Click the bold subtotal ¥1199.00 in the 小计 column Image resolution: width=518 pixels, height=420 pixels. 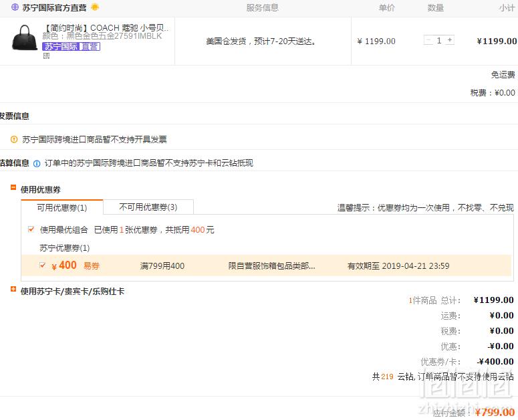[x=497, y=41]
